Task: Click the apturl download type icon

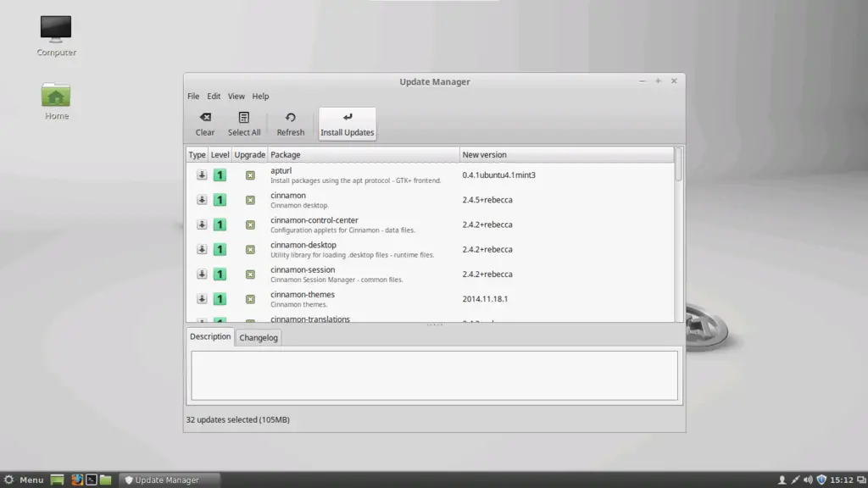Action: pos(202,175)
